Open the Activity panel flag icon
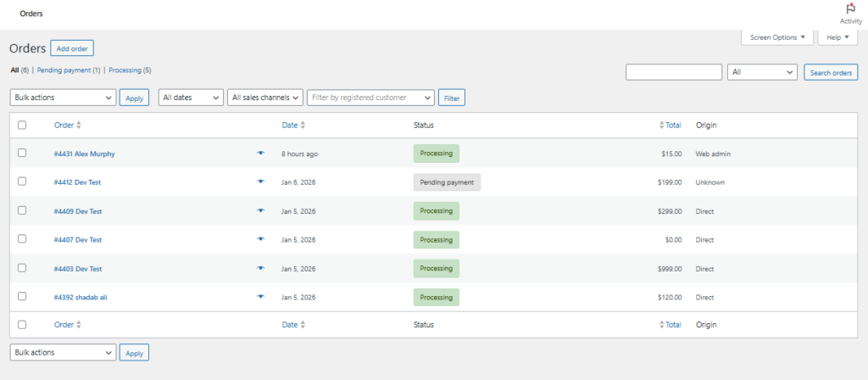This screenshot has width=868, height=380. click(x=850, y=8)
